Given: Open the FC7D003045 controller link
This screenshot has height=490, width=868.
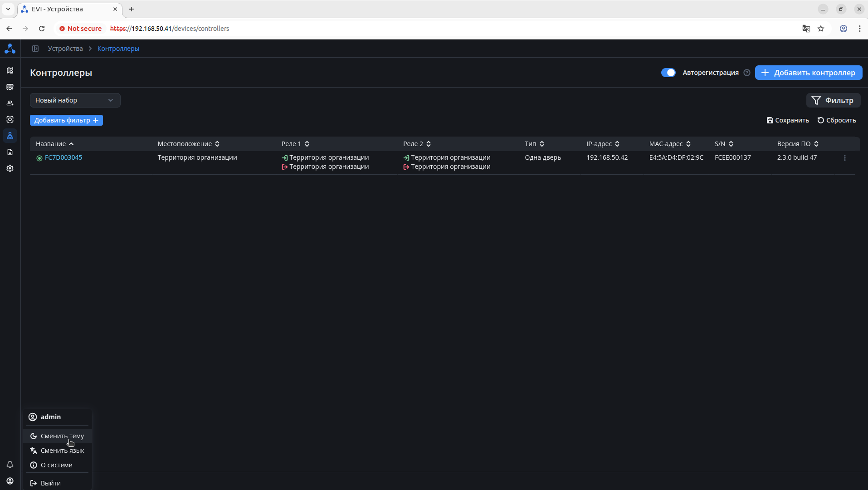Looking at the screenshot, I should tap(63, 157).
